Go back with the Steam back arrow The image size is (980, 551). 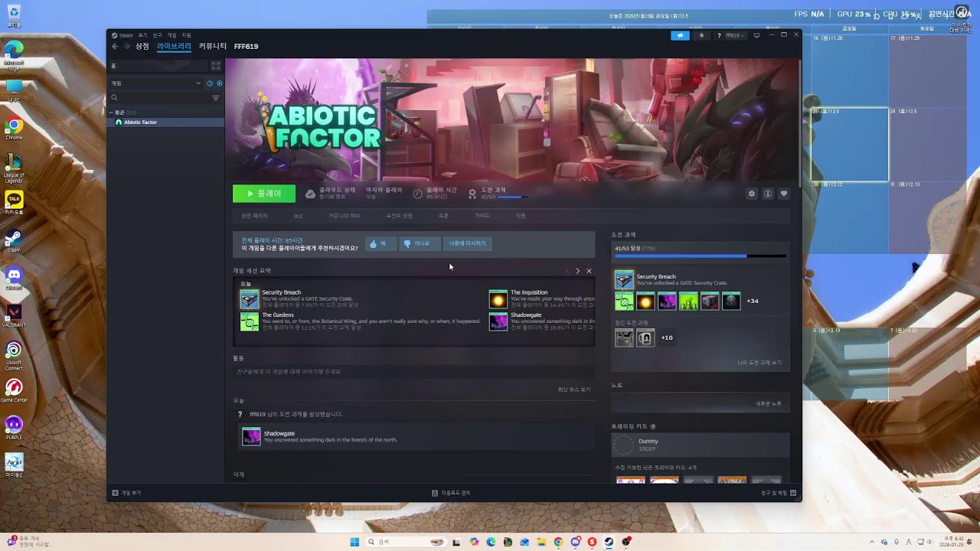115,47
